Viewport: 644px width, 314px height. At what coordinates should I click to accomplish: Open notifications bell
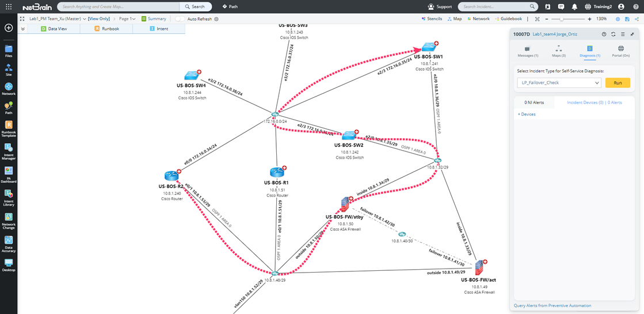[x=574, y=6]
